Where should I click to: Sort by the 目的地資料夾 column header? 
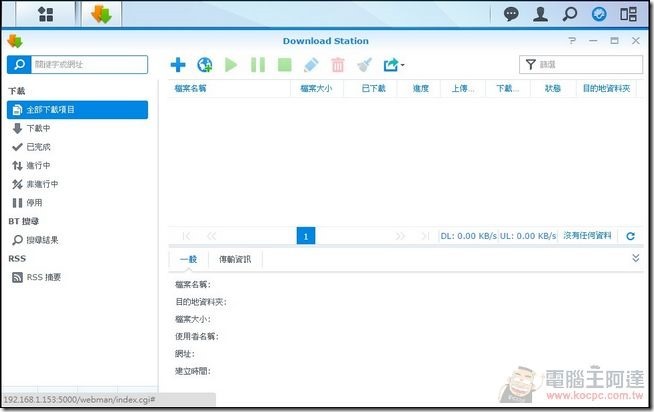[x=606, y=88]
